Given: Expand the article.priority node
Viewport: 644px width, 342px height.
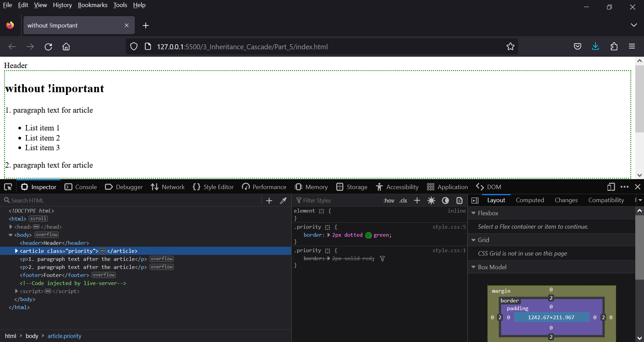Looking at the screenshot, I should point(16,251).
